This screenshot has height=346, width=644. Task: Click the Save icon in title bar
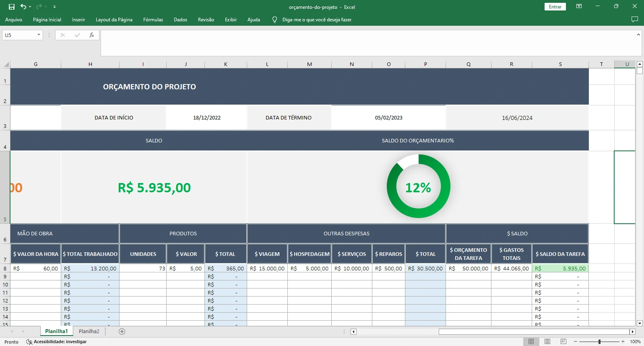pos(12,7)
